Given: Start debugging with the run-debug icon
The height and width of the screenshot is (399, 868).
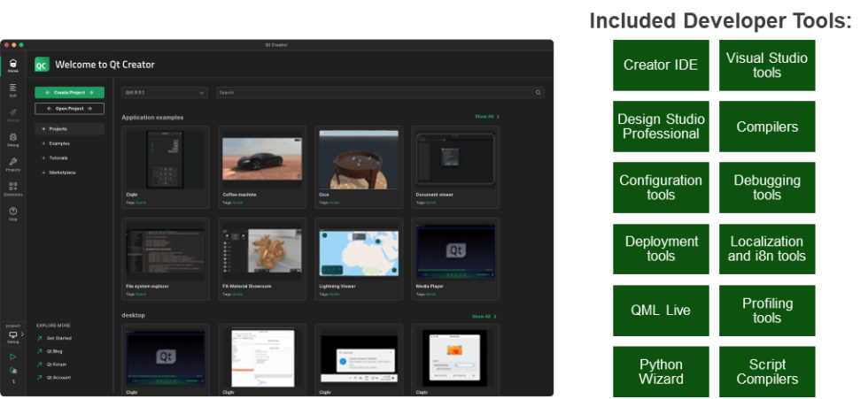Looking at the screenshot, I should pos(12,371).
